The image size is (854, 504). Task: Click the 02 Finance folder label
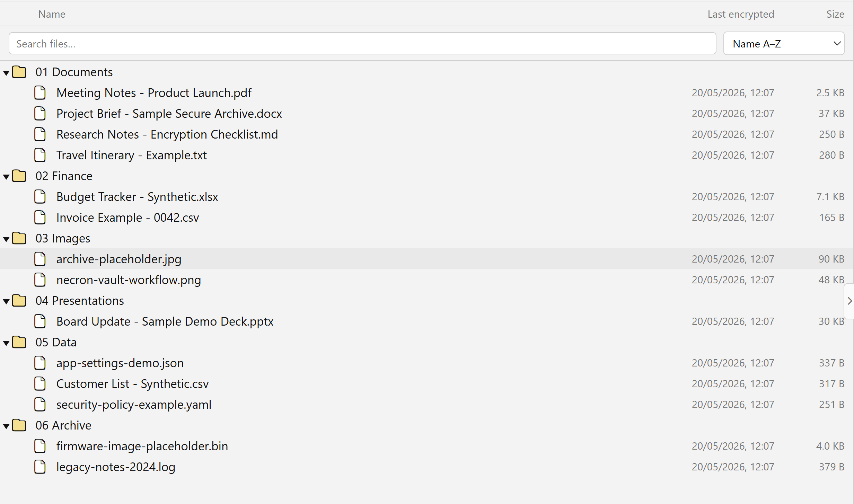point(64,176)
